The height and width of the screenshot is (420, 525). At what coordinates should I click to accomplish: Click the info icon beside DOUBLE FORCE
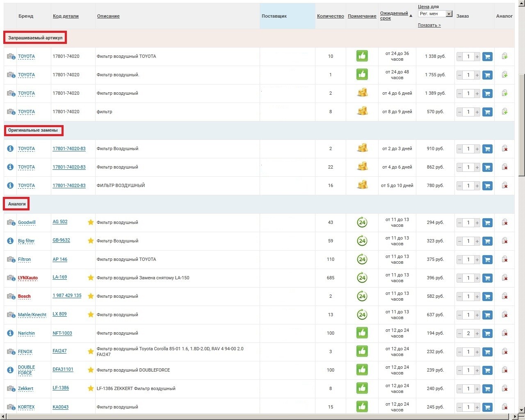click(10, 370)
